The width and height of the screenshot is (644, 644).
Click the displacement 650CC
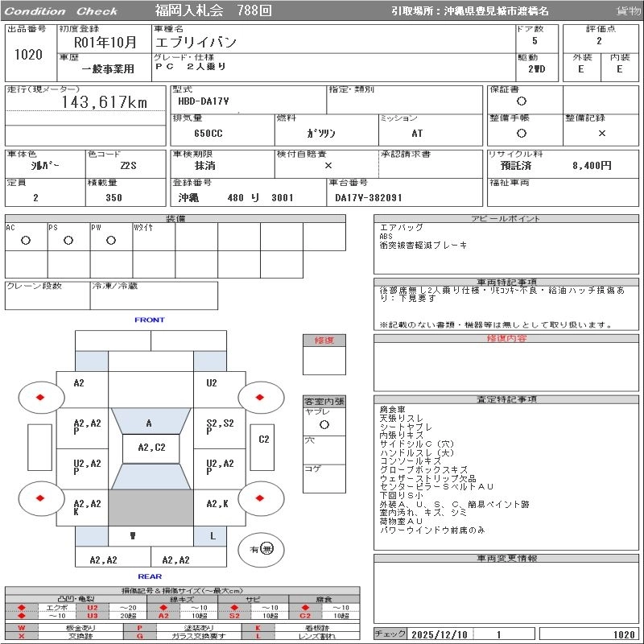coord(208,133)
